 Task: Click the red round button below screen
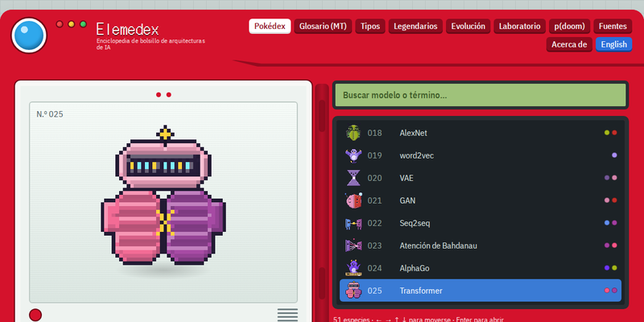35,315
